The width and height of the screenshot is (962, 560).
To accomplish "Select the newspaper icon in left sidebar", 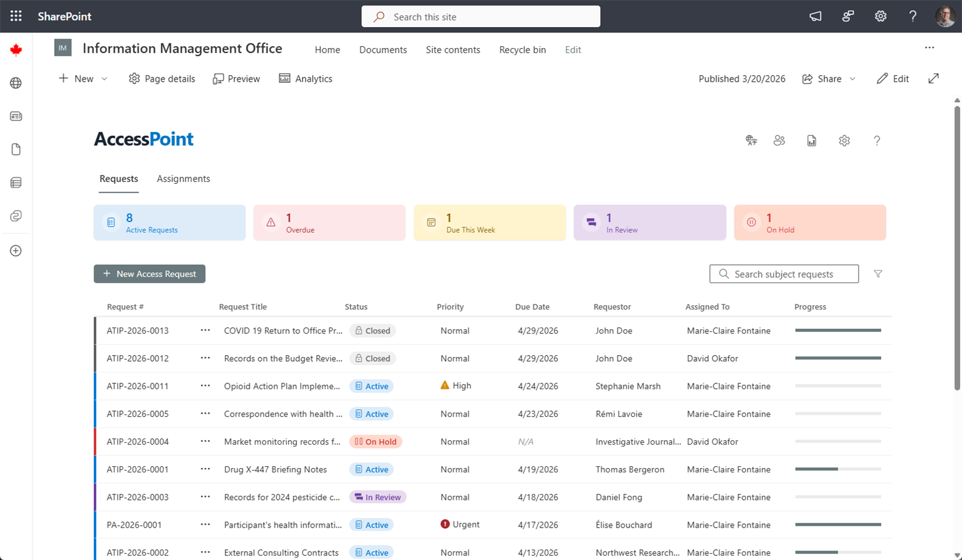I will click(16, 116).
